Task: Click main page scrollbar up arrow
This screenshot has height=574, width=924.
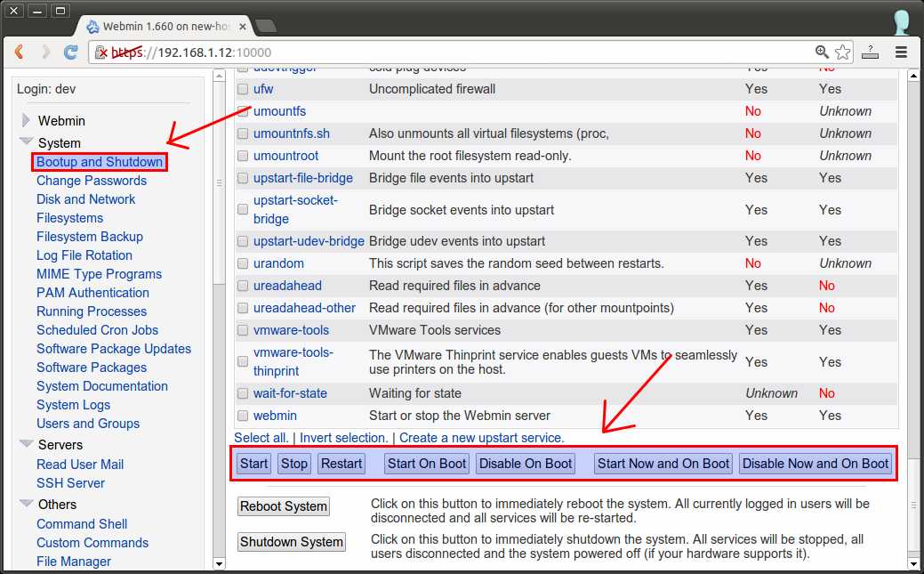Action: tap(913, 76)
